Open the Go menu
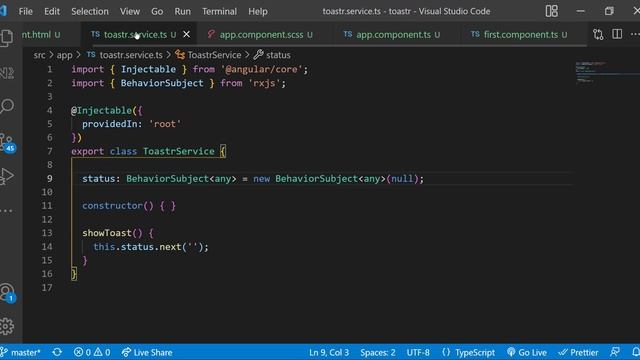 157,11
